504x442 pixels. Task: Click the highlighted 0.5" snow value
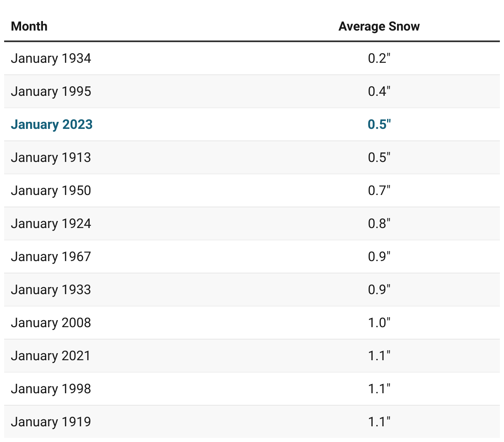coord(379,124)
